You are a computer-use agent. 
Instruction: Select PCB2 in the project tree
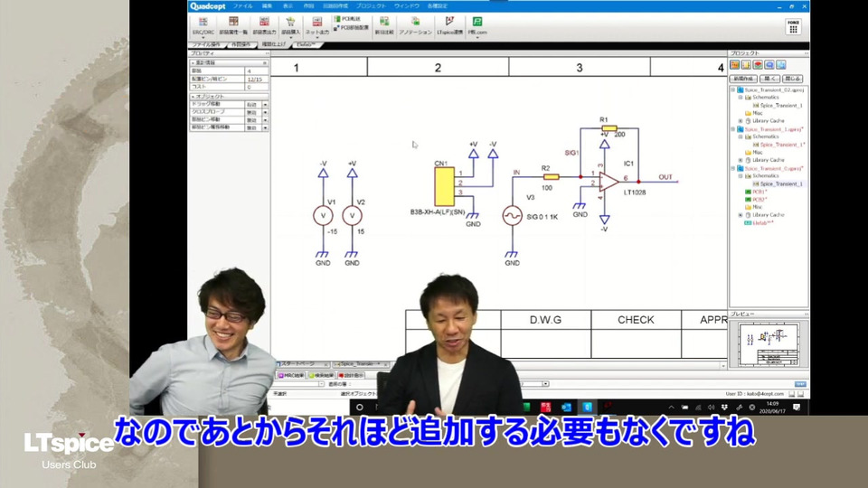tap(756, 200)
